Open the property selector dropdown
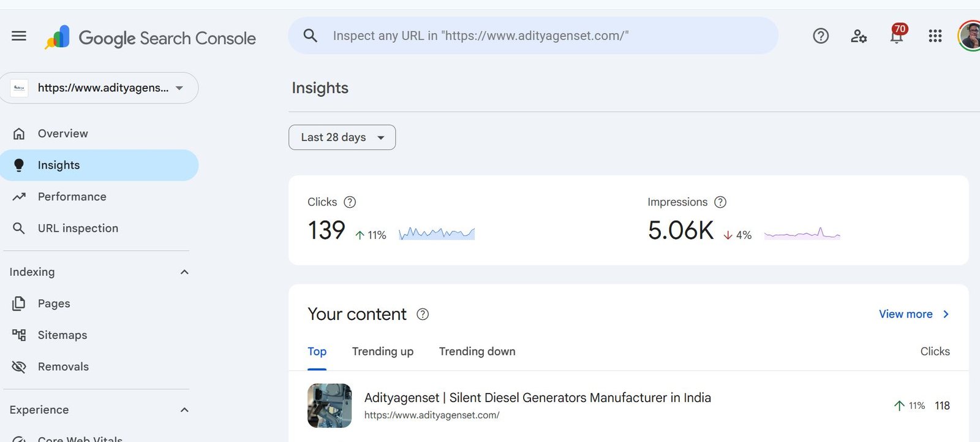Screen dimensions: 980x442 pos(99,88)
